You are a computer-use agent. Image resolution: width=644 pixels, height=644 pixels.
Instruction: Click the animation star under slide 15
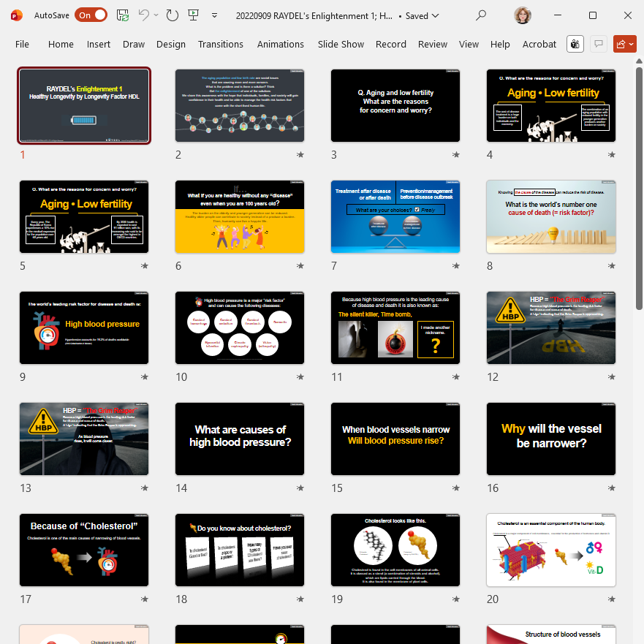click(456, 488)
